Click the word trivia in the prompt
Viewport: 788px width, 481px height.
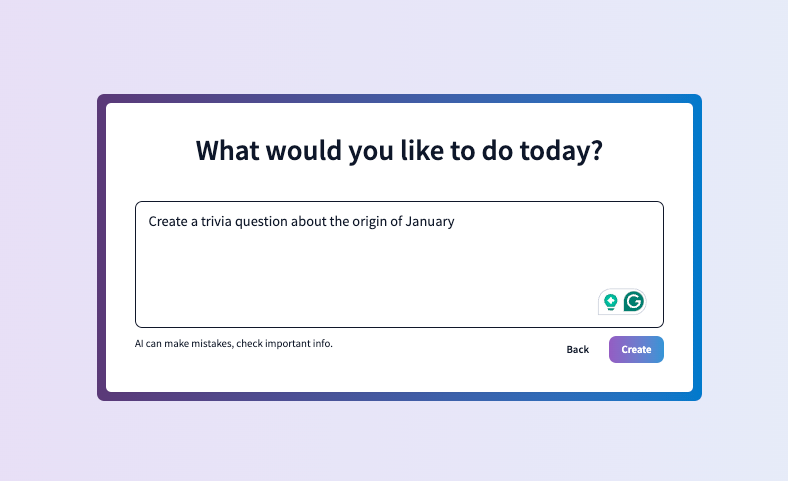point(216,221)
